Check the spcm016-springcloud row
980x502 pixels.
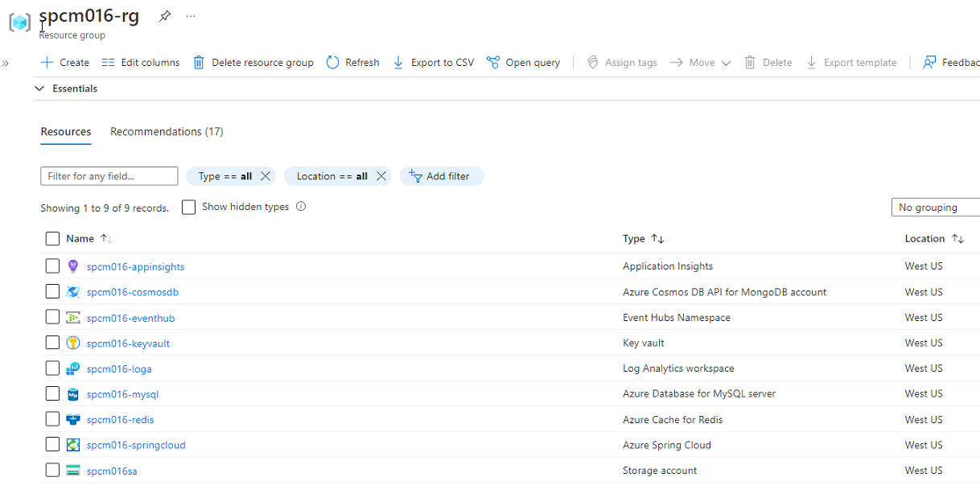click(52, 445)
